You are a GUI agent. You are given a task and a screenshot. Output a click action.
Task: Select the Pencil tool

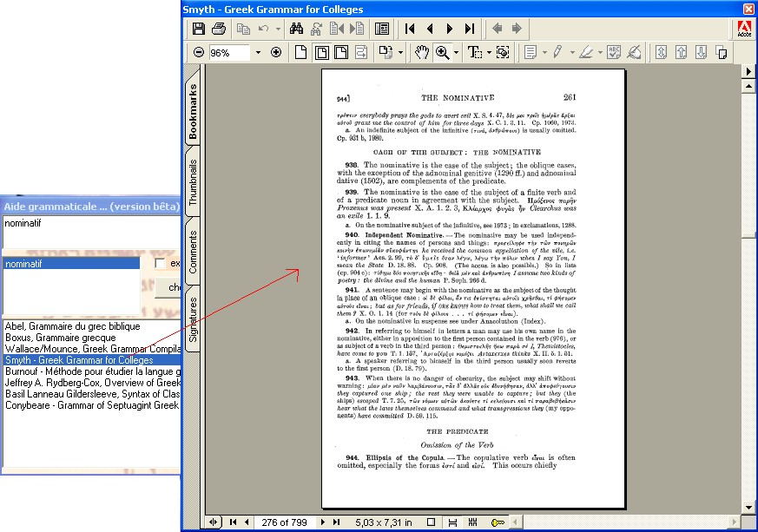tap(558, 52)
